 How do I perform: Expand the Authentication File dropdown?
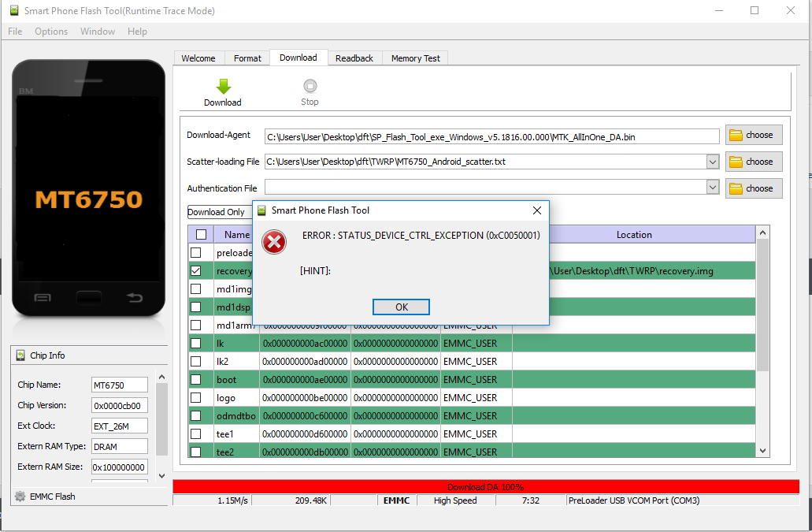pos(713,188)
